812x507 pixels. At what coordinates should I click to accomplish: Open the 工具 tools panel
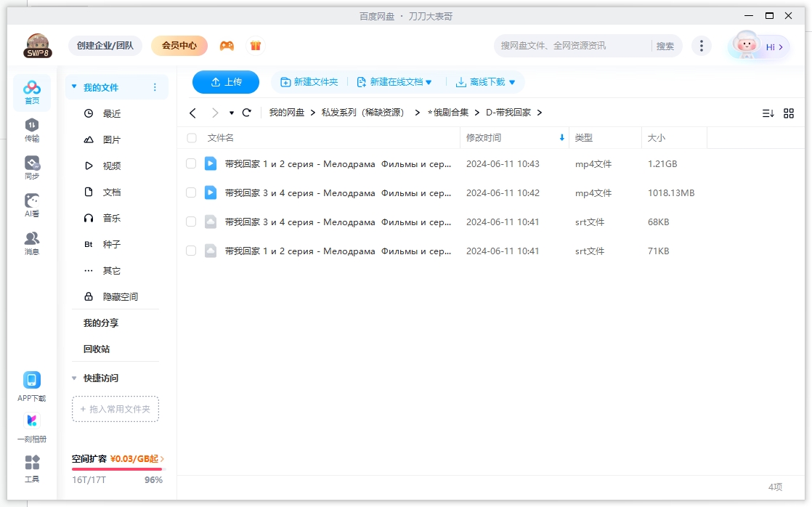31,468
